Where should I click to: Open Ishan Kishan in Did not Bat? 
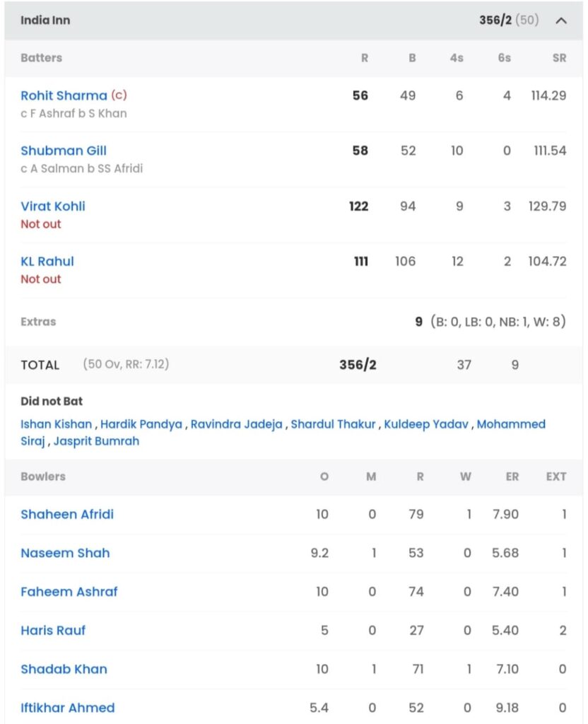point(57,424)
